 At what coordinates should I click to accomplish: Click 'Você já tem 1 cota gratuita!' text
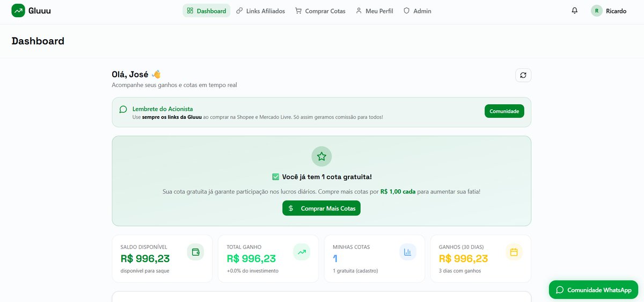pyautogui.click(x=327, y=177)
